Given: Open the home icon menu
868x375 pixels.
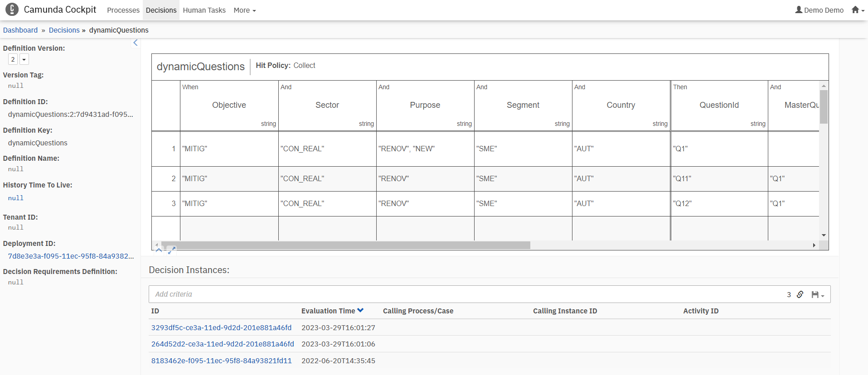Looking at the screenshot, I should coord(857,10).
